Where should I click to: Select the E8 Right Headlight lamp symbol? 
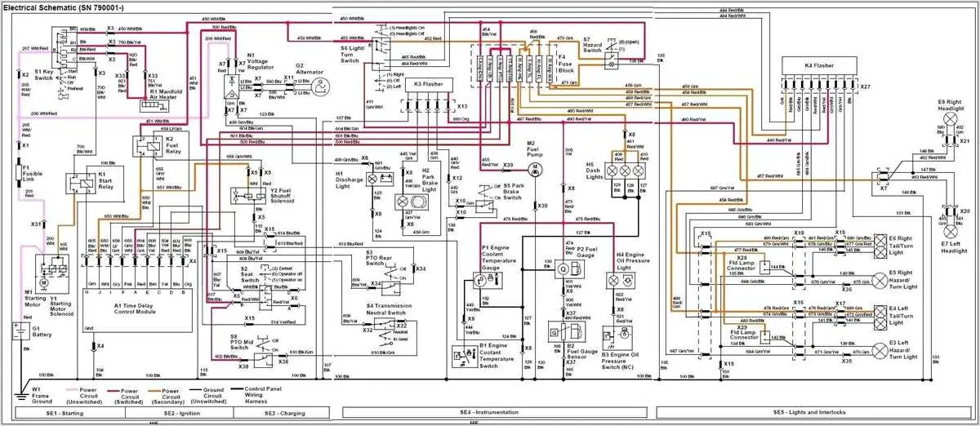949,118
